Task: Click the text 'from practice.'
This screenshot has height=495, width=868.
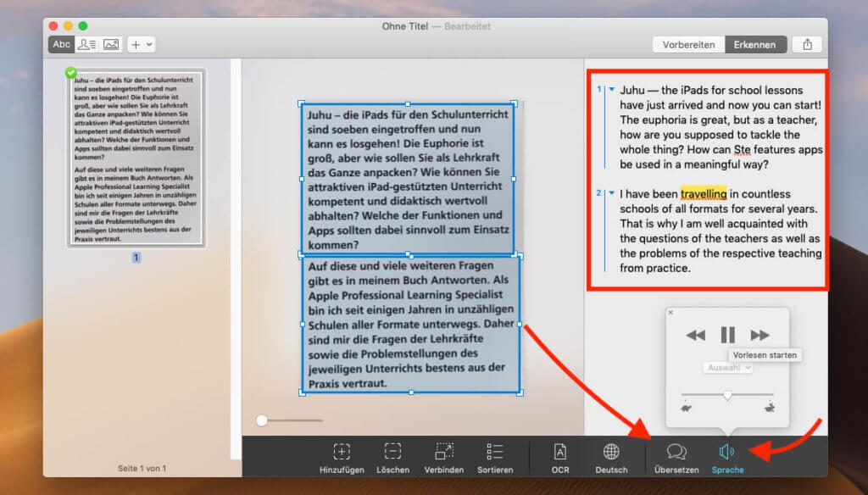Action: coord(655,268)
